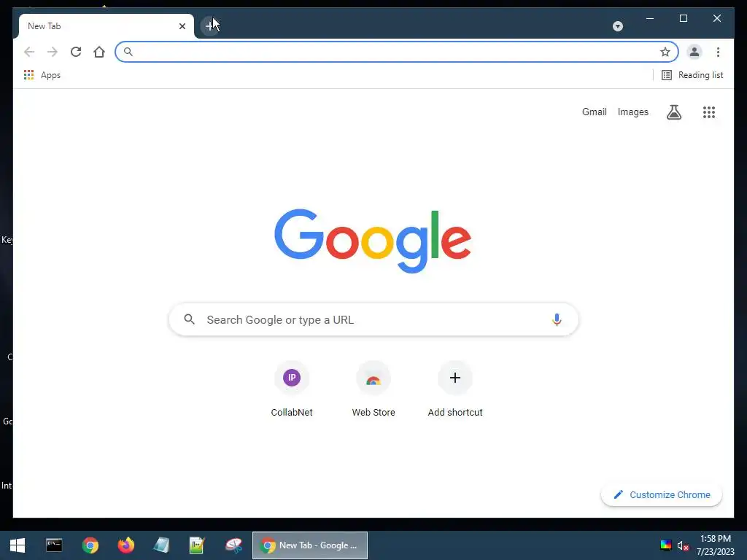Launch Command Prompt from the taskbar
The image size is (747, 560).
coord(54,545)
